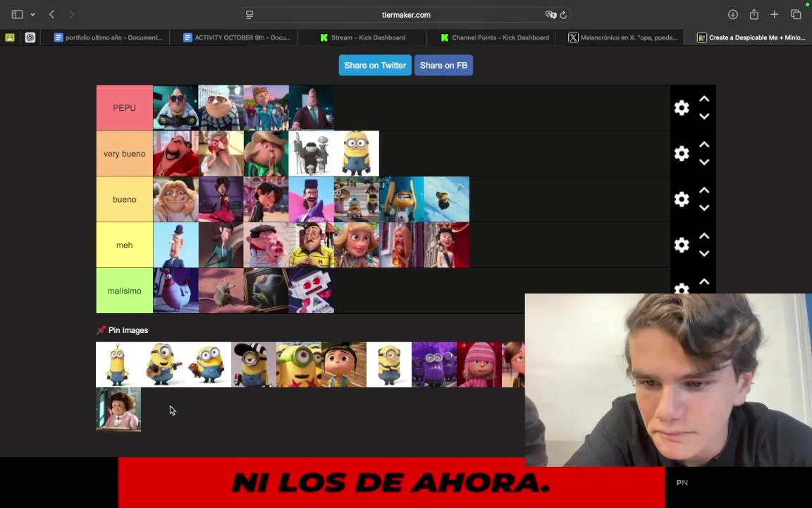Select El Macho in very bueno tier
This screenshot has height=508, width=812.
point(176,153)
